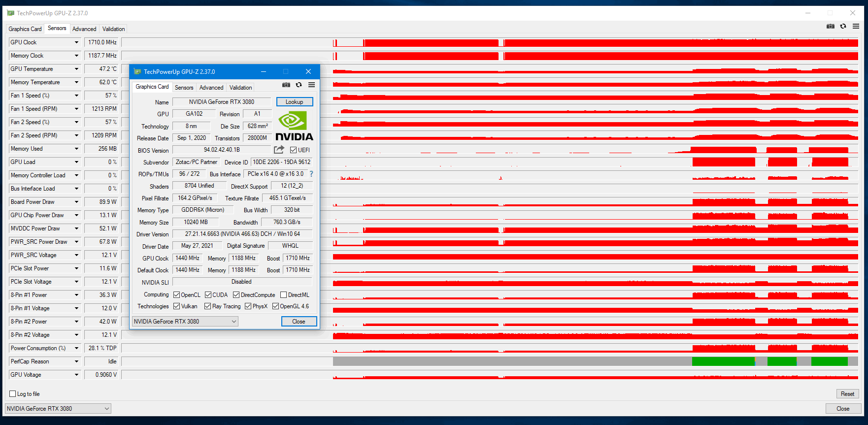Image resolution: width=868 pixels, height=425 pixels.
Task: Select Graphics Card tab in front window
Action: [152, 87]
